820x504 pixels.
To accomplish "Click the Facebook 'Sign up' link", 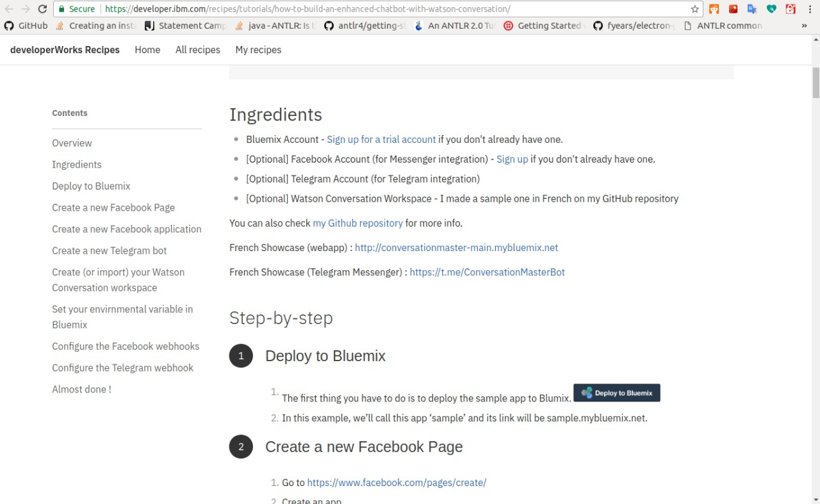I will point(512,159).
